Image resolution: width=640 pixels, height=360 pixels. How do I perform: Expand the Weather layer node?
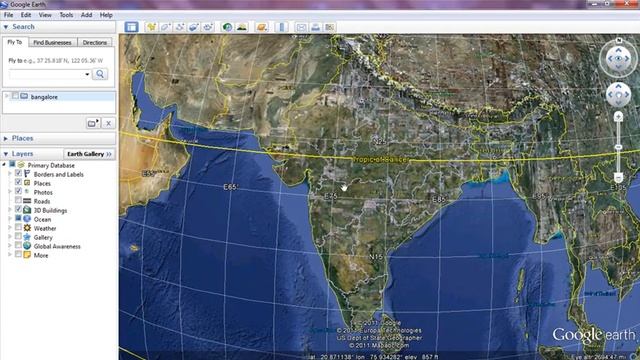(x=10, y=228)
